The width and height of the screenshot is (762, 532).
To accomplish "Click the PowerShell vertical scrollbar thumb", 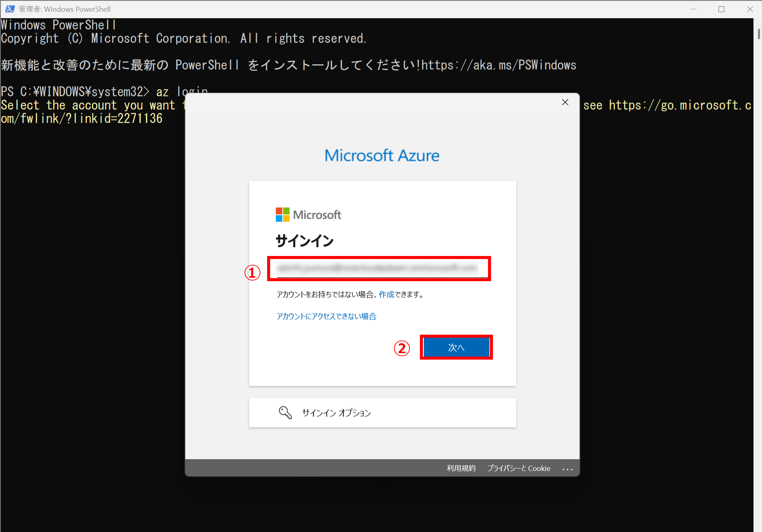I will tap(758, 34).
